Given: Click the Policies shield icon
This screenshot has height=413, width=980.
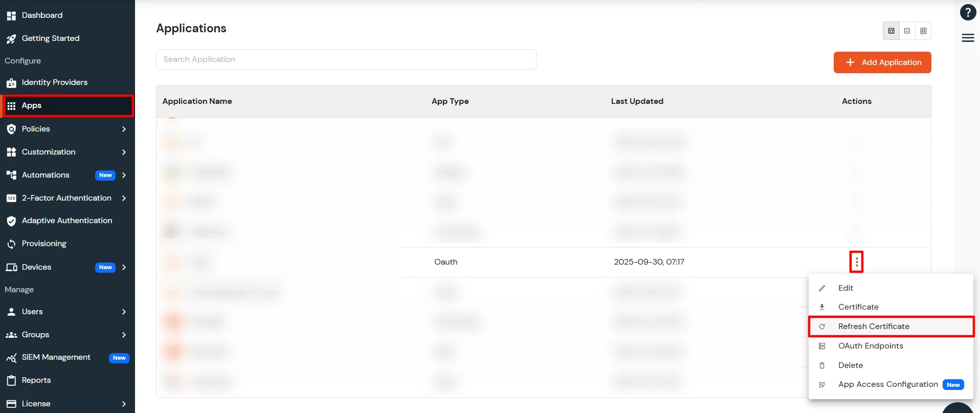Looking at the screenshot, I should point(11,129).
